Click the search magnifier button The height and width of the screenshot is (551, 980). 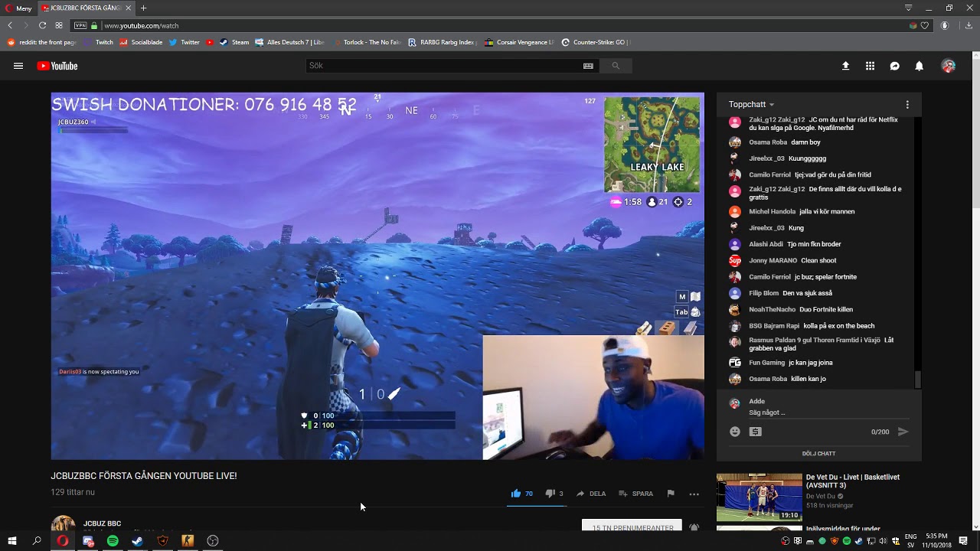[616, 66]
